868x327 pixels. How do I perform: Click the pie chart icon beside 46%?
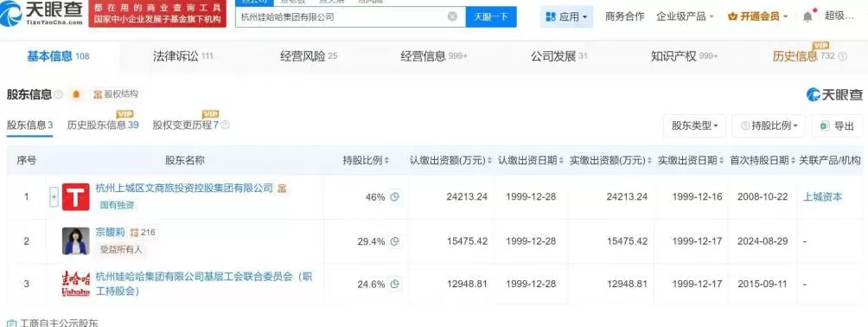click(x=395, y=196)
